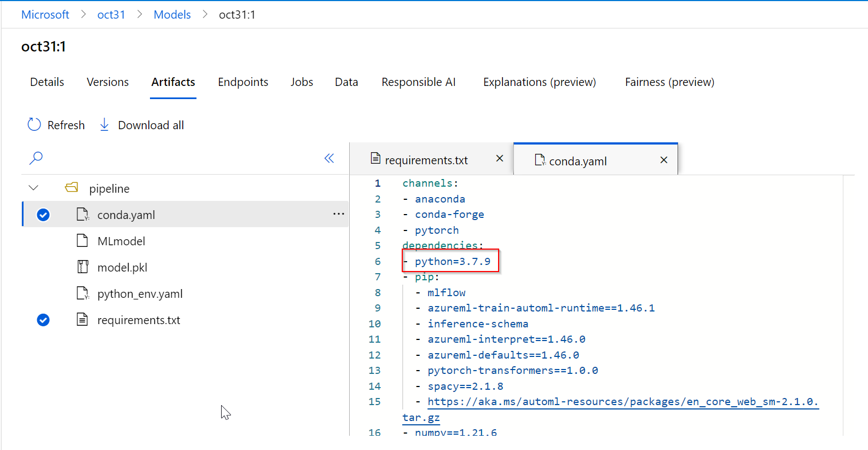Open the conda.yaml row ellipsis menu
Viewport: 868px width, 450px height.
339,214
